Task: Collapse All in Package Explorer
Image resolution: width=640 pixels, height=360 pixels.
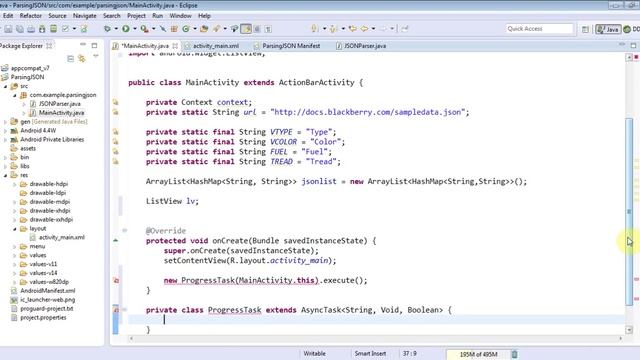Action: point(70,59)
